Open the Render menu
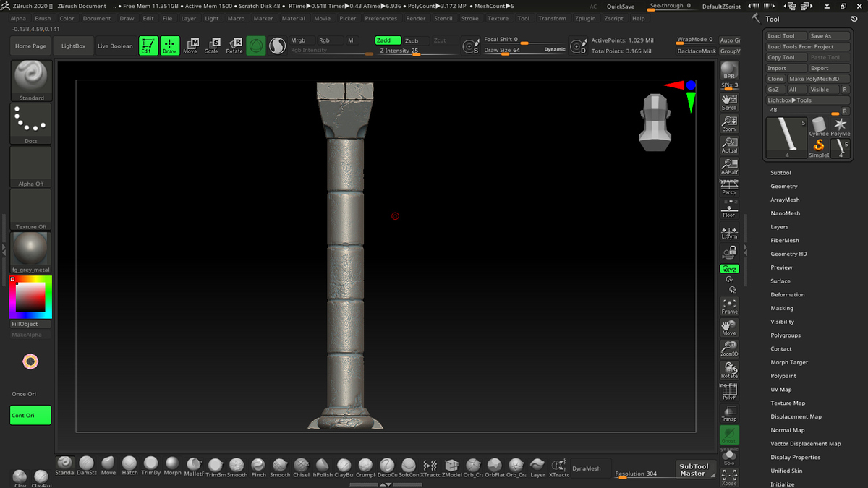Image resolution: width=868 pixels, height=488 pixels. tap(416, 18)
